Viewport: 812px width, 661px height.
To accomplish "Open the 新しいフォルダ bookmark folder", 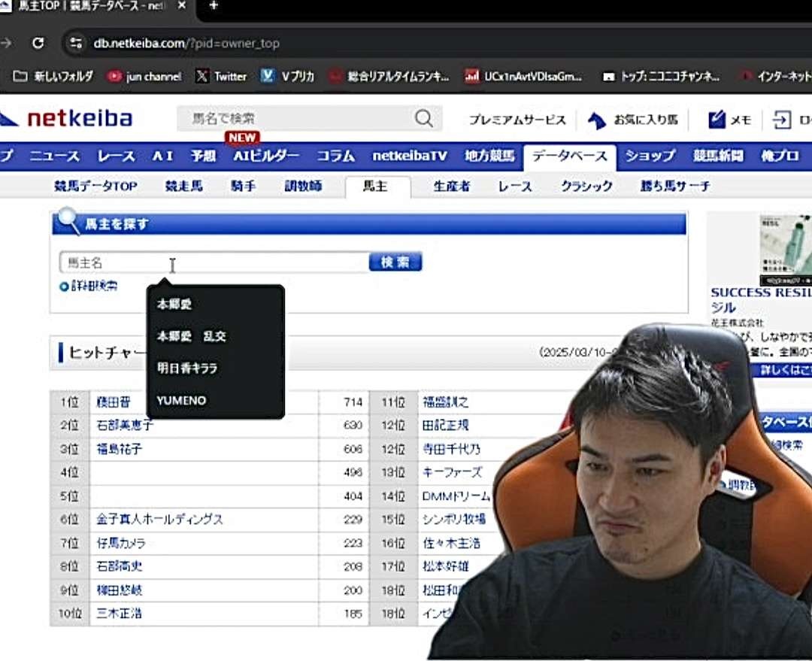I will coord(53,76).
